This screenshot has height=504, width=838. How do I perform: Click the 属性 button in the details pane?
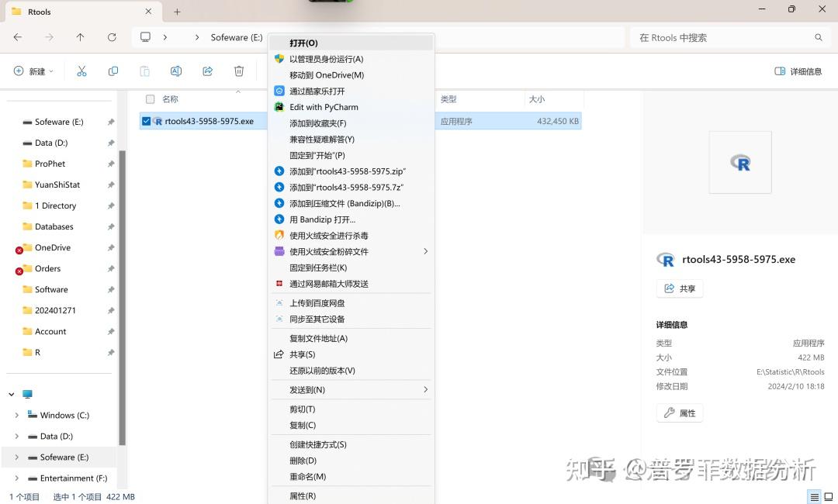coord(679,413)
